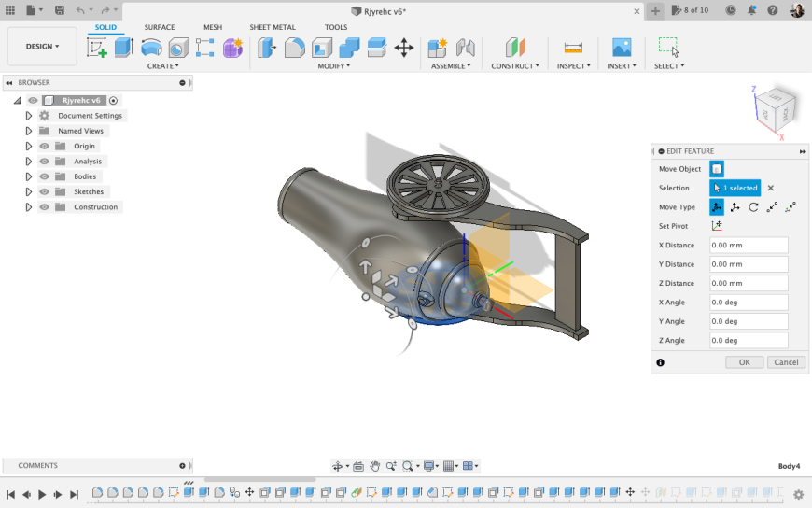The height and width of the screenshot is (508, 812).
Task: Click the Measure tool in Inspect
Action: 573,48
